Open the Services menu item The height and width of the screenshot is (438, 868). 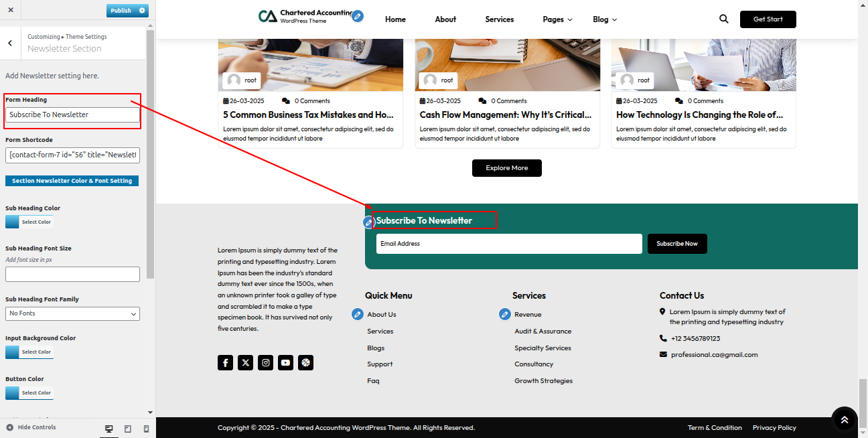click(499, 19)
